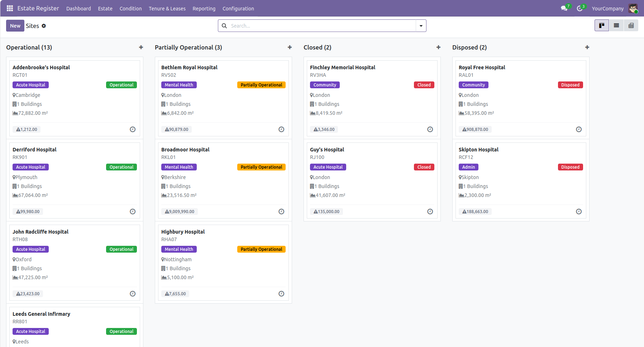Open the Dashboard menu

pos(78,9)
